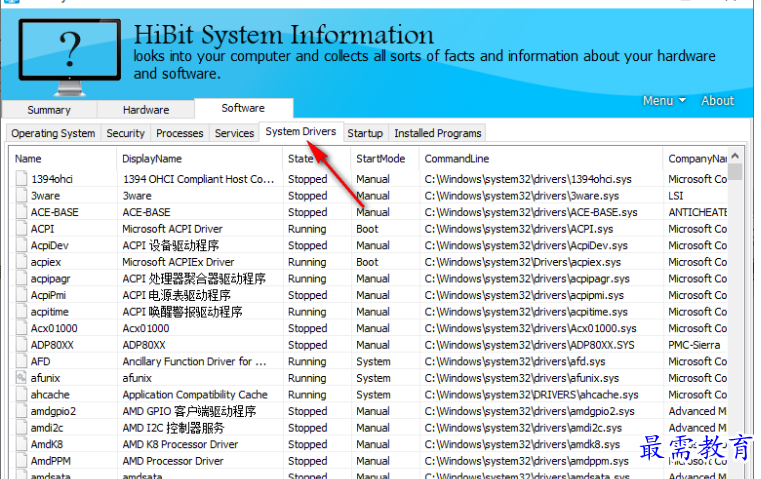The image size is (761, 479).
Task: Click the Running state of acpitime
Action: (307, 312)
